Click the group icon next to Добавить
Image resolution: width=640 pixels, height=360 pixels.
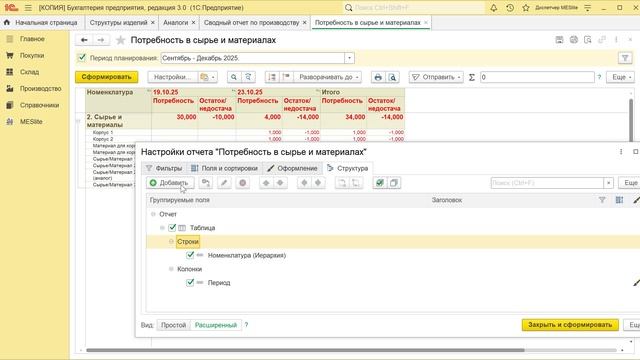206,183
